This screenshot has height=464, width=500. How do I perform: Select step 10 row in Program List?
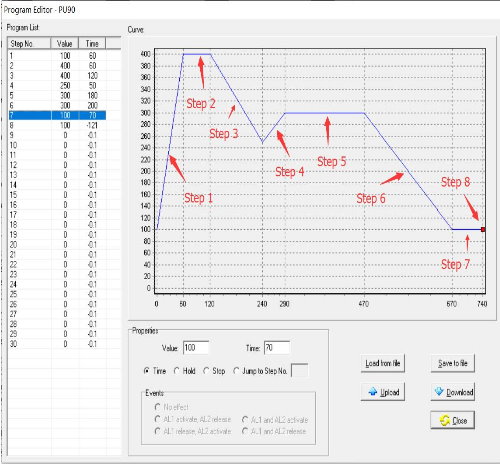click(57, 145)
